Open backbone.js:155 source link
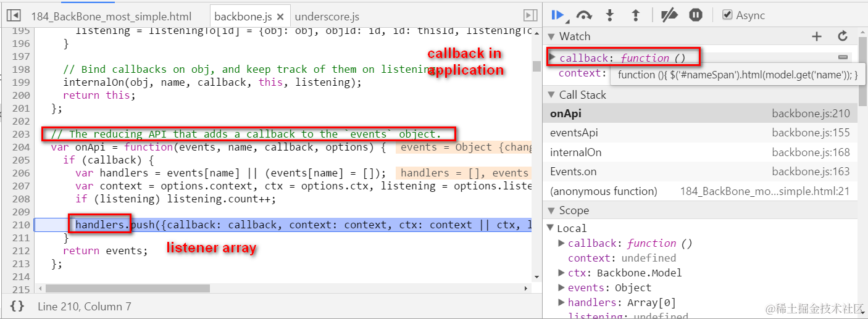The width and height of the screenshot is (868, 319). tap(811, 133)
